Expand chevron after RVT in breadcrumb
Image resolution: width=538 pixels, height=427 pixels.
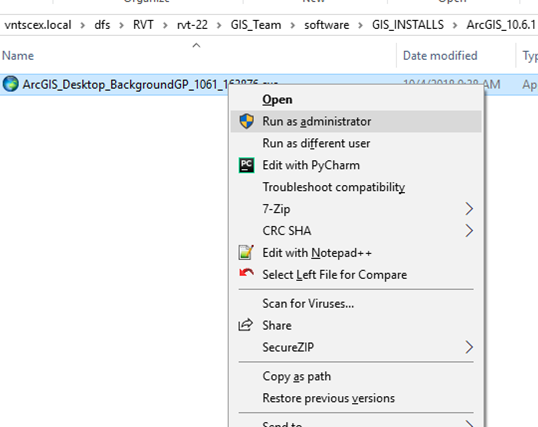[x=165, y=25]
